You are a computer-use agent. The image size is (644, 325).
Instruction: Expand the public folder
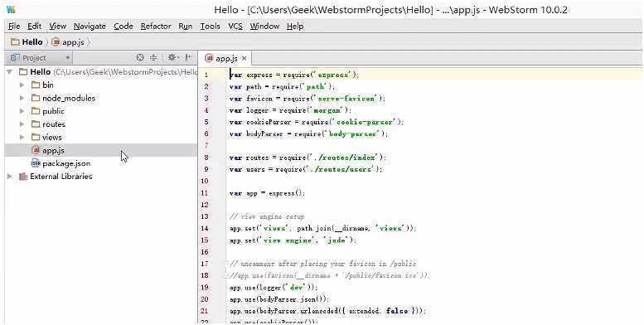click(22, 111)
